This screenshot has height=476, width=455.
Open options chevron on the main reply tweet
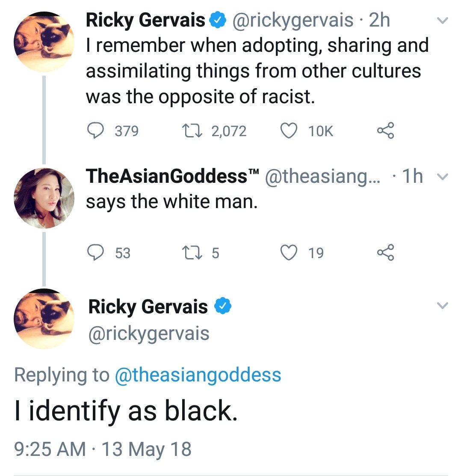point(443,305)
